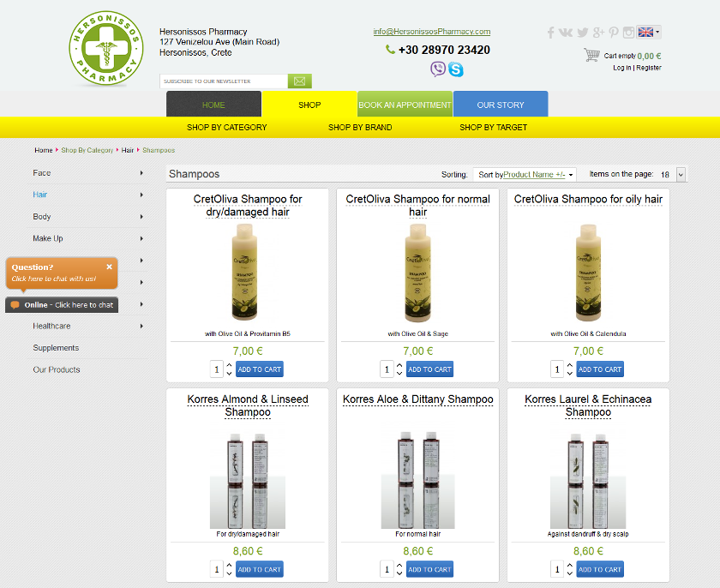This screenshot has width=720, height=588.
Task: Open BOOK AN APPOINTMENT tab
Action: [x=405, y=105]
